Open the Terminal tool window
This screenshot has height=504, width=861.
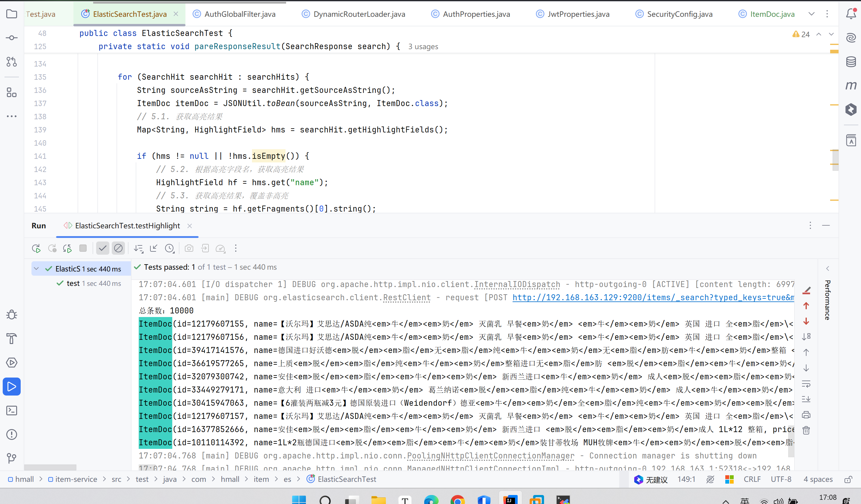click(x=12, y=411)
